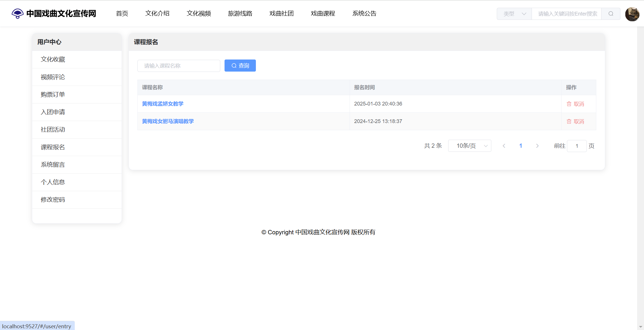
Task: Open 戏曲课程 in top navigation
Action: coord(323,14)
